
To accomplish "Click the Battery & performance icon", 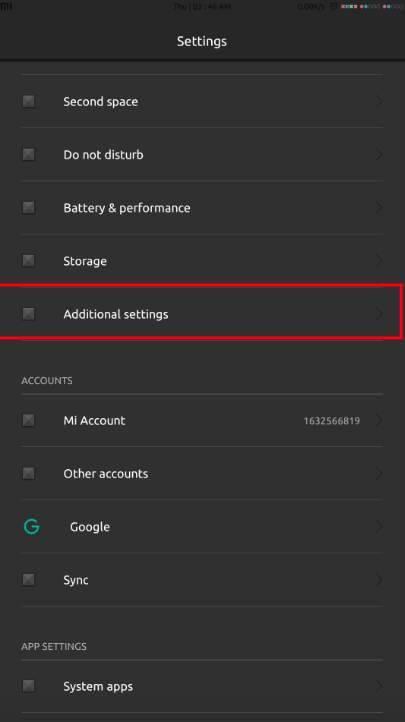I will click(x=29, y=208).
